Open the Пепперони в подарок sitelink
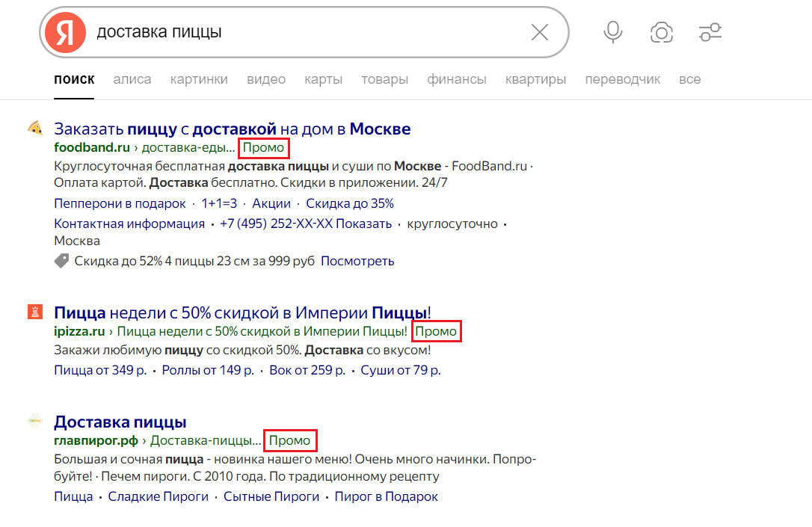The image size is (812, 527). [x=119, y=203]
